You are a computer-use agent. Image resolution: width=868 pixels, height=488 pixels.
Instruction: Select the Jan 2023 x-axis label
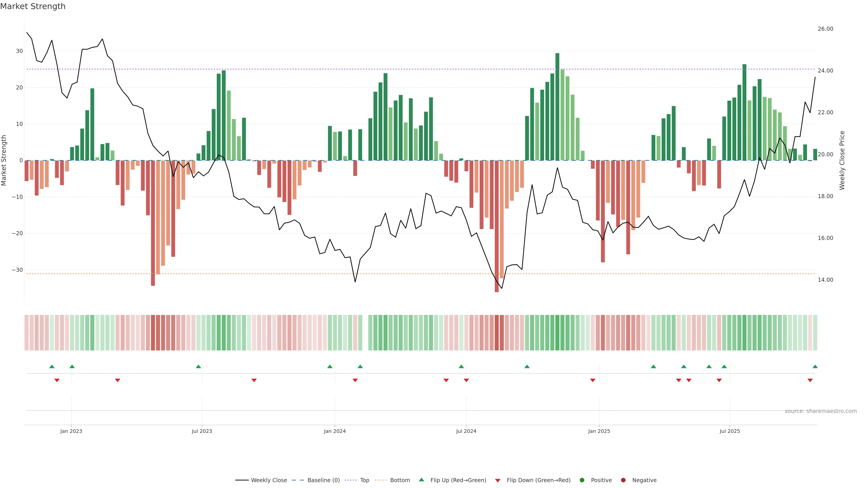point(71,431)
